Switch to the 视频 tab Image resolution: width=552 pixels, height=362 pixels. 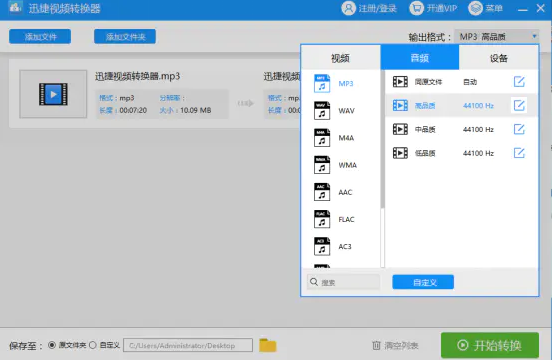pyautogui.click(x=341, y=58)
